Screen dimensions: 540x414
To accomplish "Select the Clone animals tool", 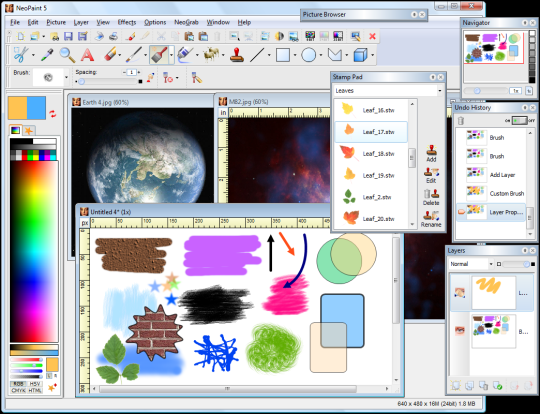I will (x=211, y=54).
